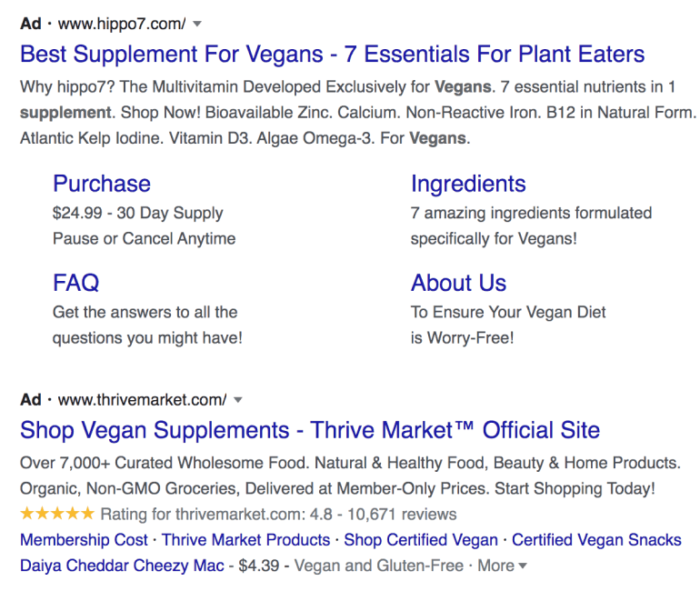Expand the More options dropdown
This screenshot has width=700, height=591.
point(502,566)
